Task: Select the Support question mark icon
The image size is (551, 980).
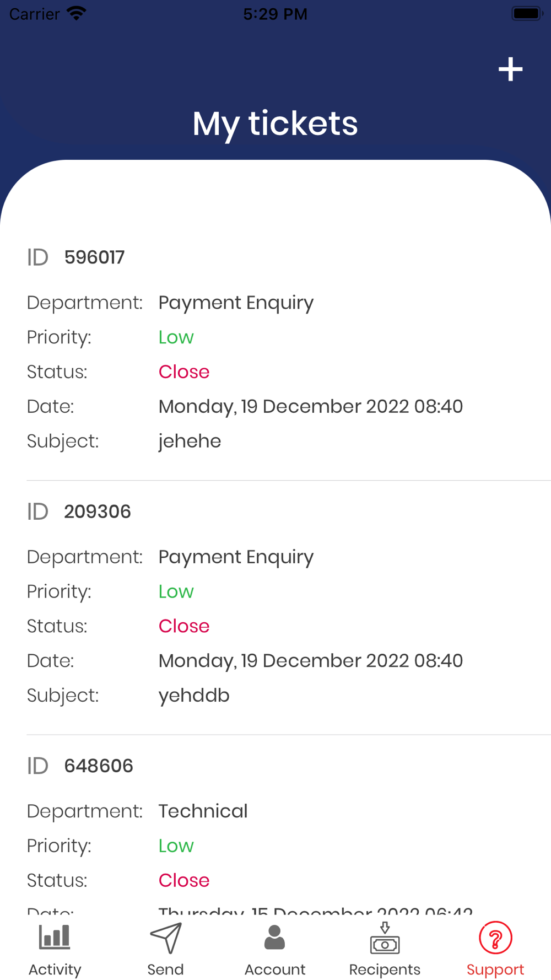Action: point(495,938)
